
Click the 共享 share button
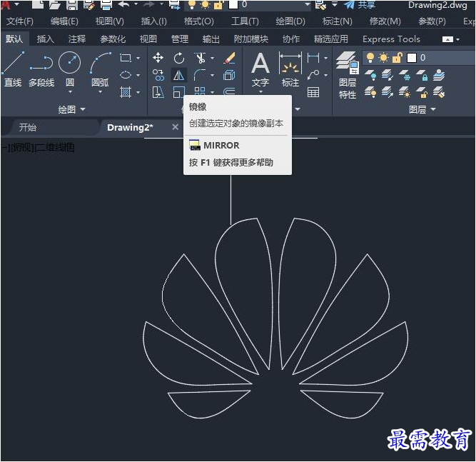click(360, 4)
